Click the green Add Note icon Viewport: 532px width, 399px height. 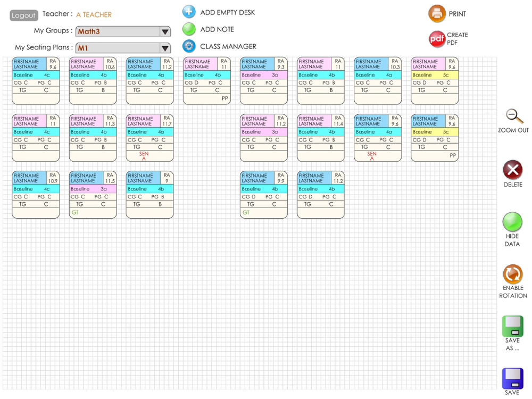(x=189, y=29)
